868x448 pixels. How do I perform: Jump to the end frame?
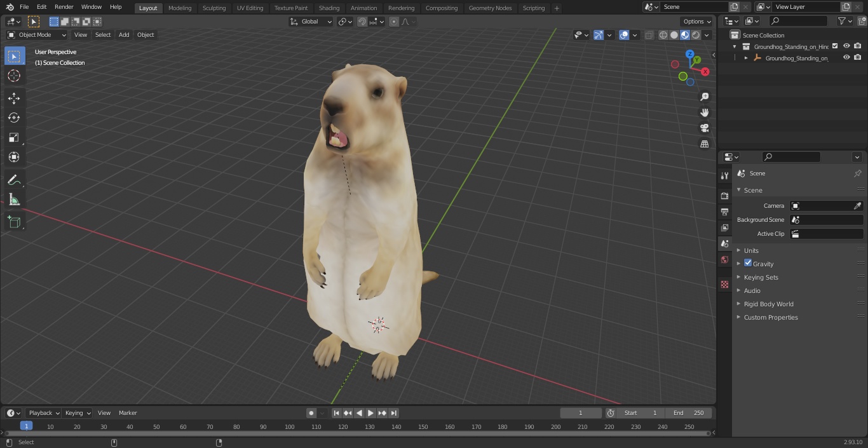tap(394, 413)
